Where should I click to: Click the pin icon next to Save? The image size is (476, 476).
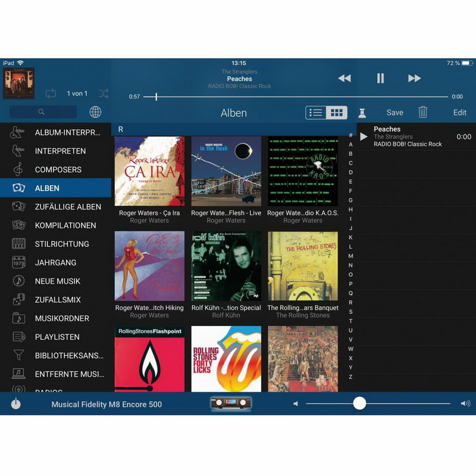[362, 113]
